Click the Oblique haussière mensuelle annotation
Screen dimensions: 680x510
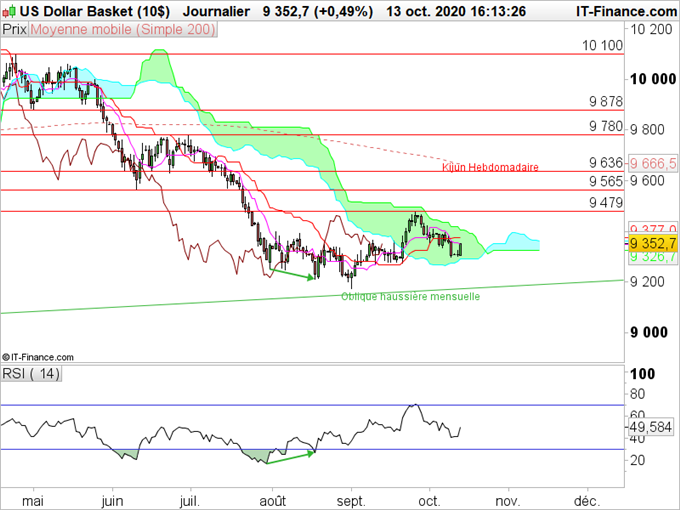pyautogui.click(x=410, y=297)
